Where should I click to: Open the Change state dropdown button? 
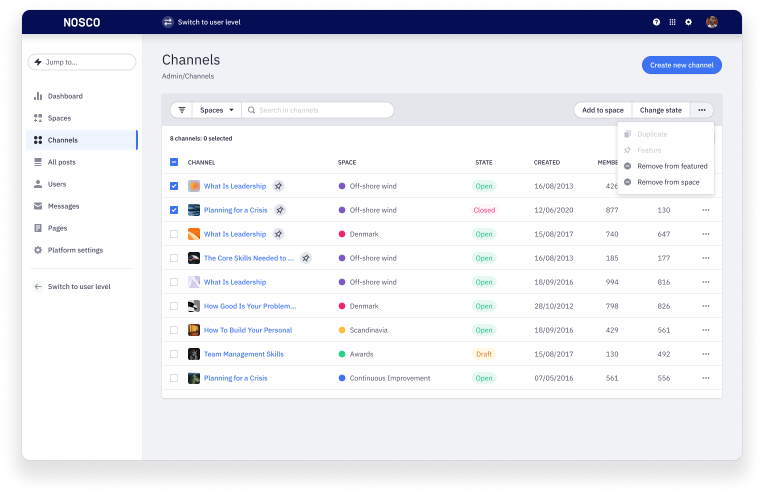661,110
